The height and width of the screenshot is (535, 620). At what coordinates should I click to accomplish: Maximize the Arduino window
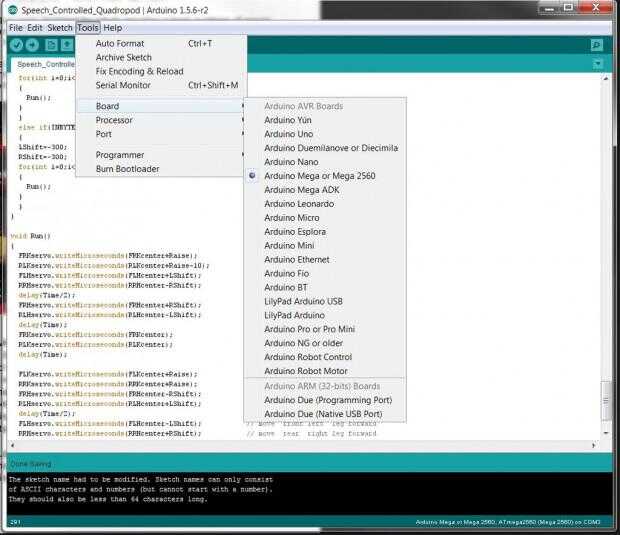coord(568,8)
